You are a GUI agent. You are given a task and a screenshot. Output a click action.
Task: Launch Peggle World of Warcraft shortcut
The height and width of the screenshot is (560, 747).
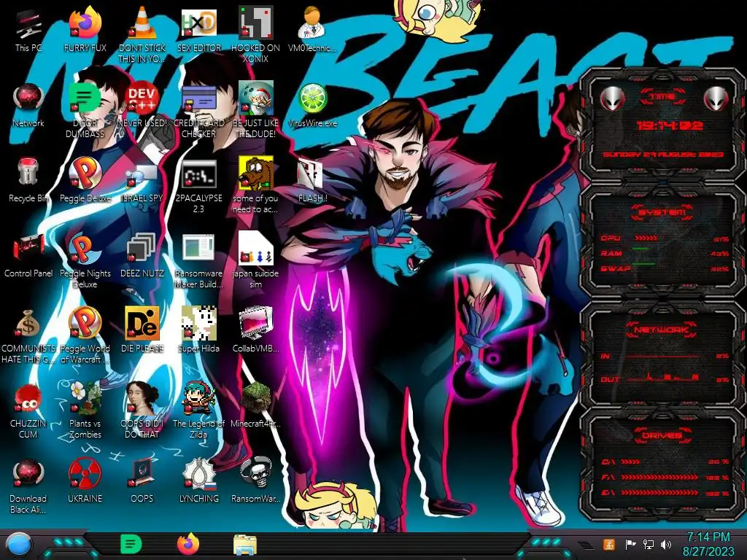tap(85, 335)
